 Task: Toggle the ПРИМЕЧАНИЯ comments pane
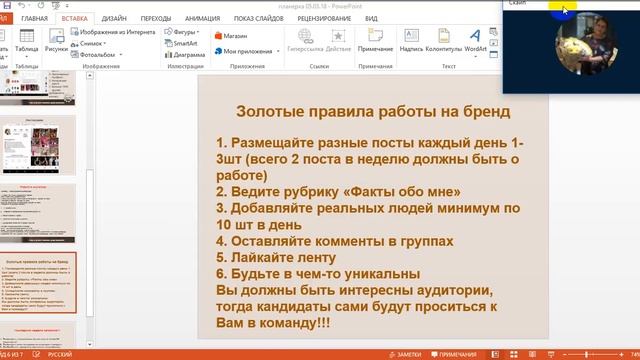(454, 354)
